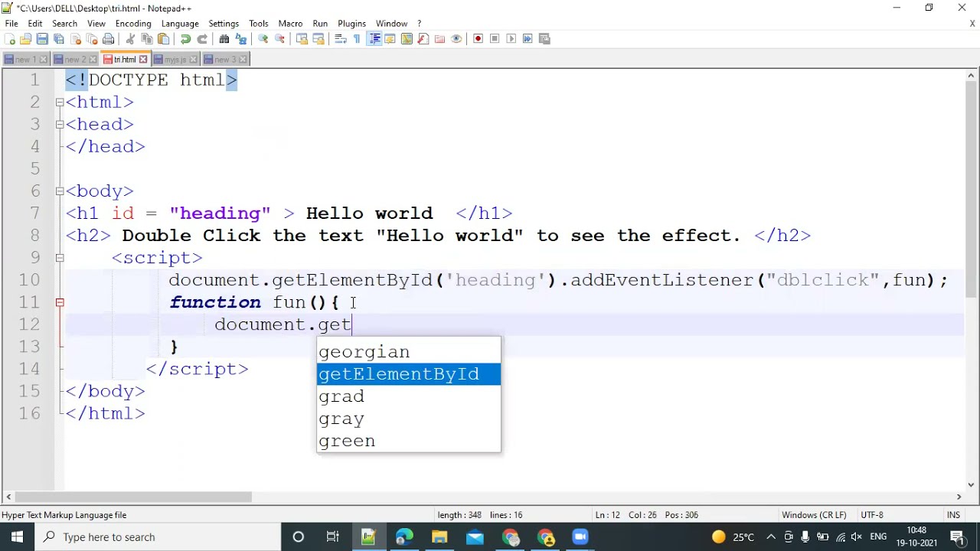Click the Print toolbar icon

[109, 39]
